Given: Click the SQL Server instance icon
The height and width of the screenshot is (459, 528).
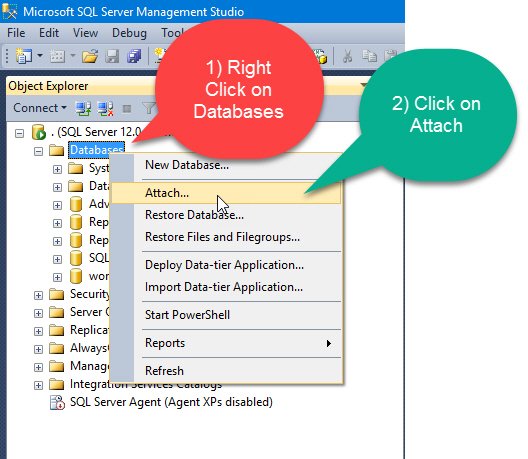Looking at the screenshot, I should 39,132.
